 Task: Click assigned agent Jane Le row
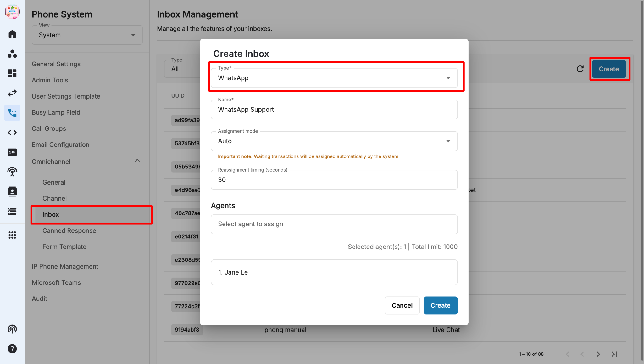[x=334, y=272]
